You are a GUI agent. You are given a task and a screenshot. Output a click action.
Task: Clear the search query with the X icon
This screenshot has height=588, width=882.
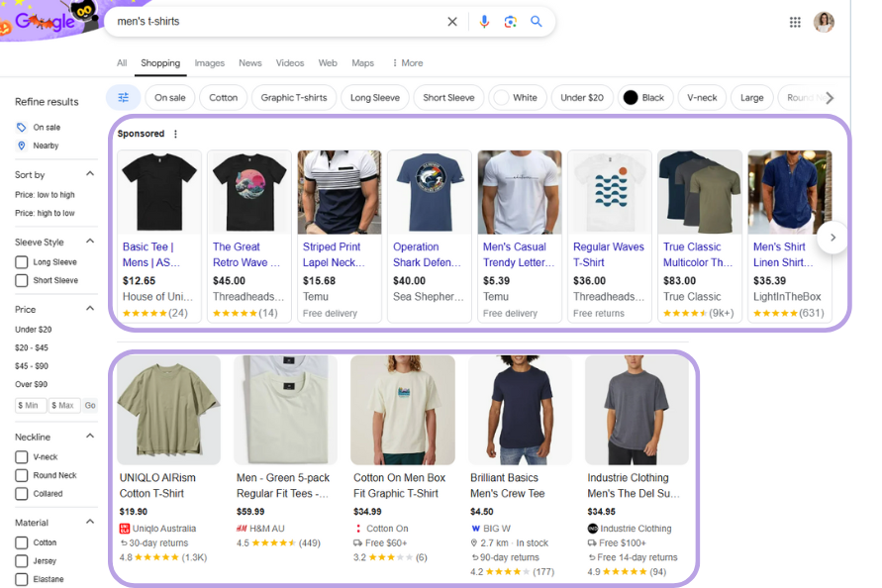pyautogui.click(x=452, y=21)
